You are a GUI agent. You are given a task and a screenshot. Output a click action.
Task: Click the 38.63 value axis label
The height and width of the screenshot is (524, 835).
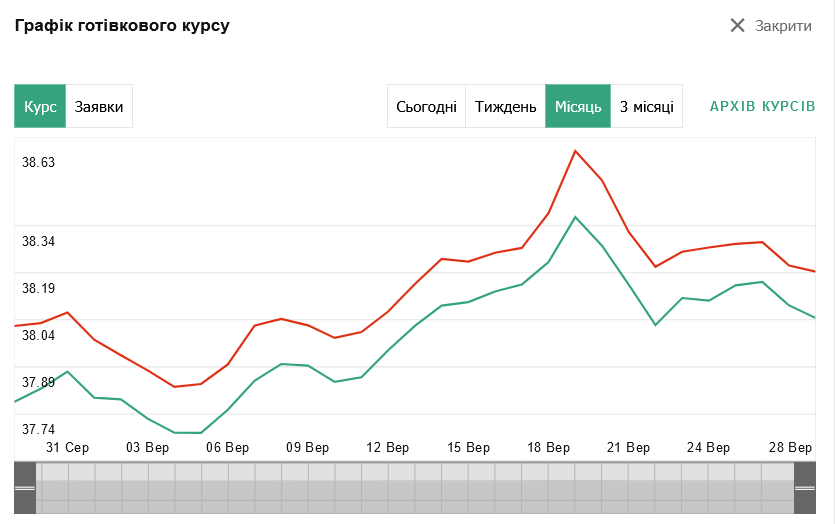click(x=39, y=162)
